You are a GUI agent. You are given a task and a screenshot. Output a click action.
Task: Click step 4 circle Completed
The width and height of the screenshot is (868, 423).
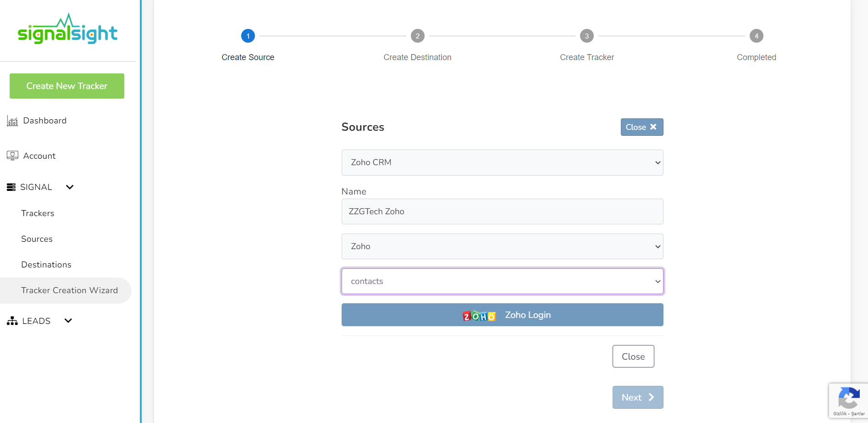757,36
